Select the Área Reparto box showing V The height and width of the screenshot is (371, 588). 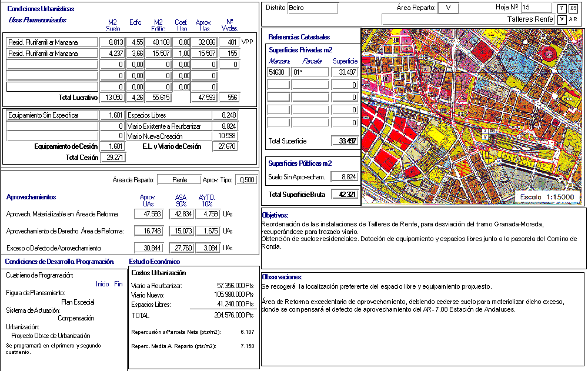click(x=448, y=8)
